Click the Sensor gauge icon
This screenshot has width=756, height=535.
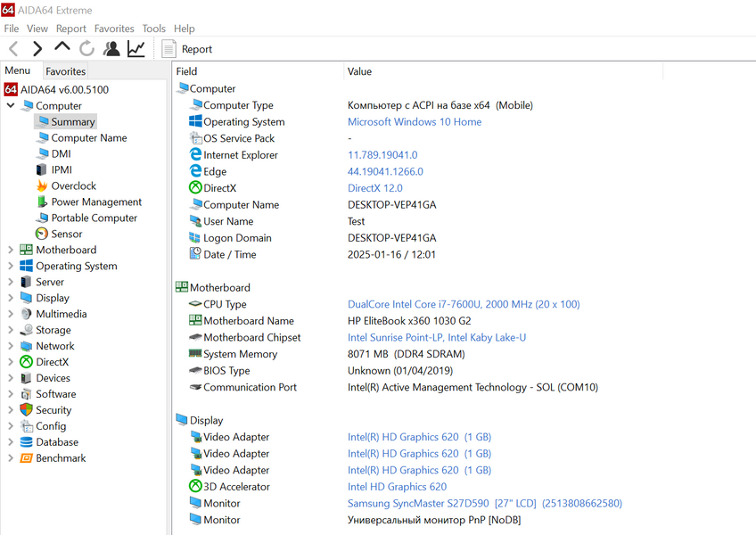pos(43,234)
